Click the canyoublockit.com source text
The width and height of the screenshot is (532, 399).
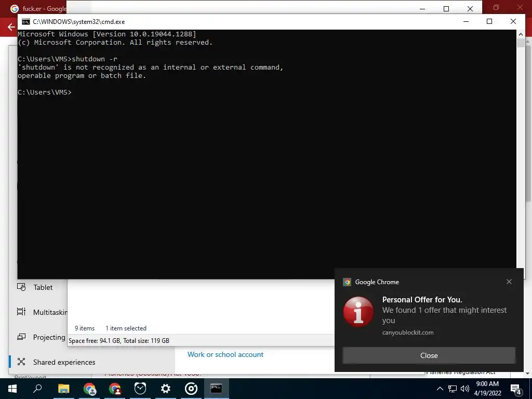point(408,332)
